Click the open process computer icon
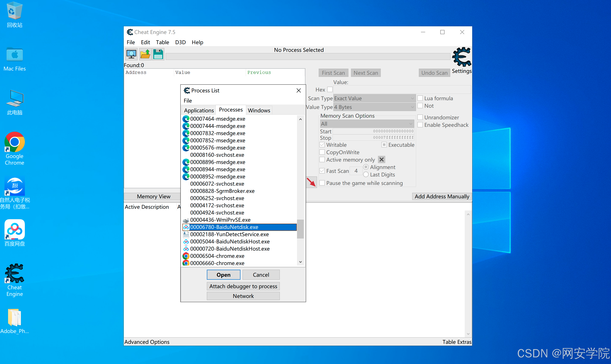This screenshot has width=611, height=364. click(x=131, y=54)
